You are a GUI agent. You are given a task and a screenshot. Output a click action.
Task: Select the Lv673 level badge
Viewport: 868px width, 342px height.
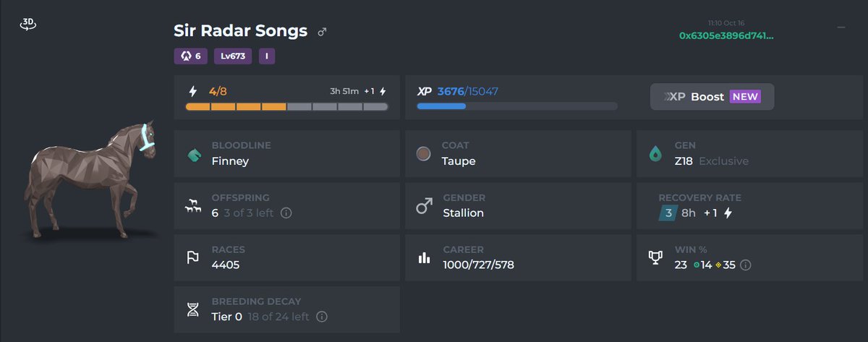(233, 56)
